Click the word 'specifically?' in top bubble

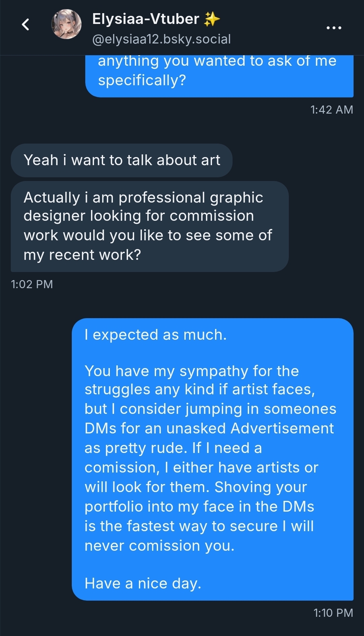(142, 80)
